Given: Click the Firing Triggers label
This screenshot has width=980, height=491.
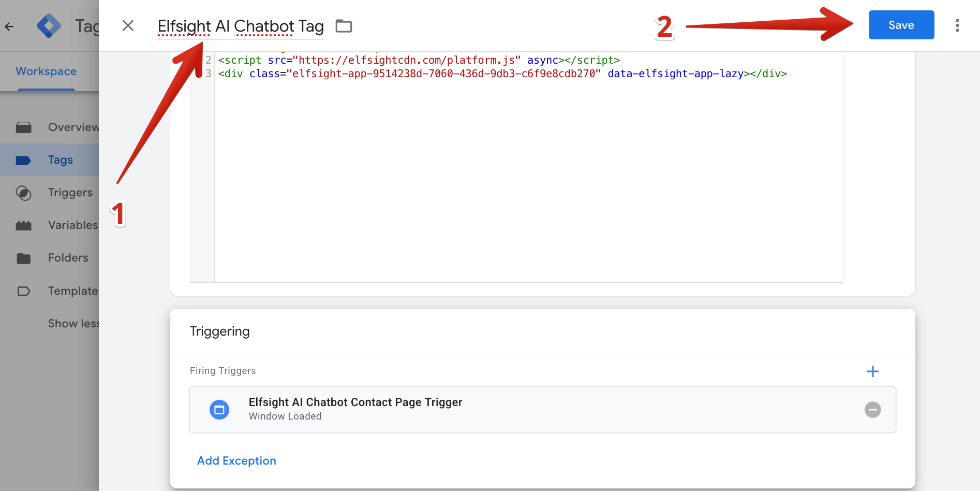Looking at the screenshot, I should [x=223, y=371].
